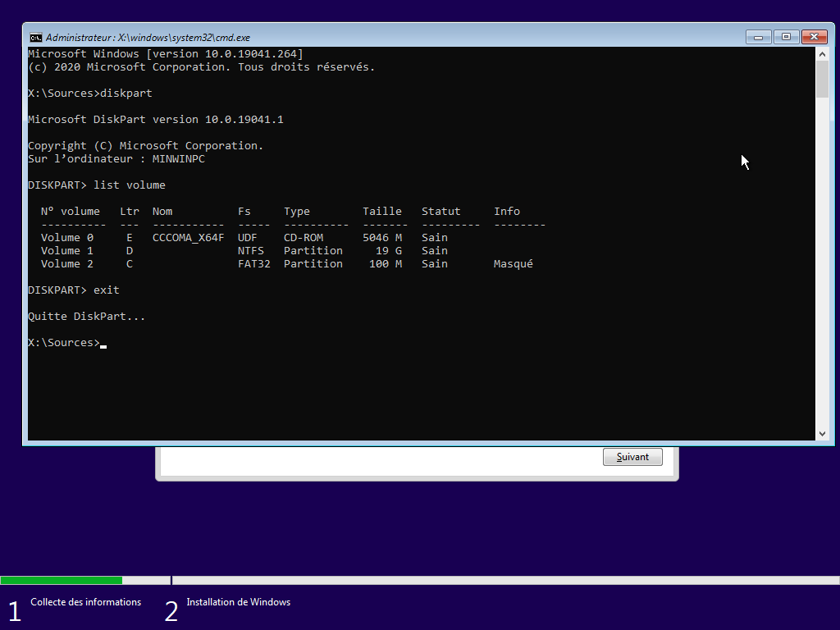Viewport: 840px width, 630px height.
Task: Click the '(c) 2020 Microsoft Corporation' line
Action: click(202, 67)
